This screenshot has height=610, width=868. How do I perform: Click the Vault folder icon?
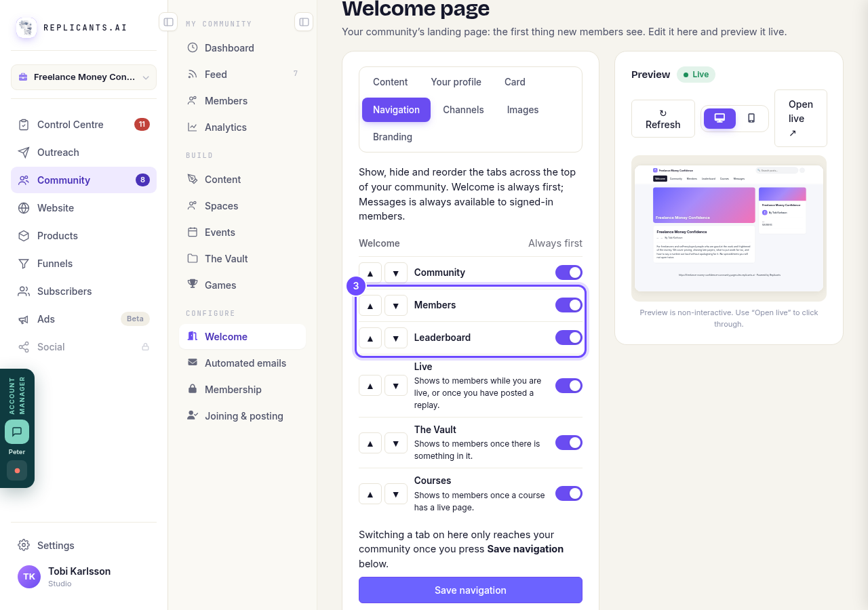point(193,259)
